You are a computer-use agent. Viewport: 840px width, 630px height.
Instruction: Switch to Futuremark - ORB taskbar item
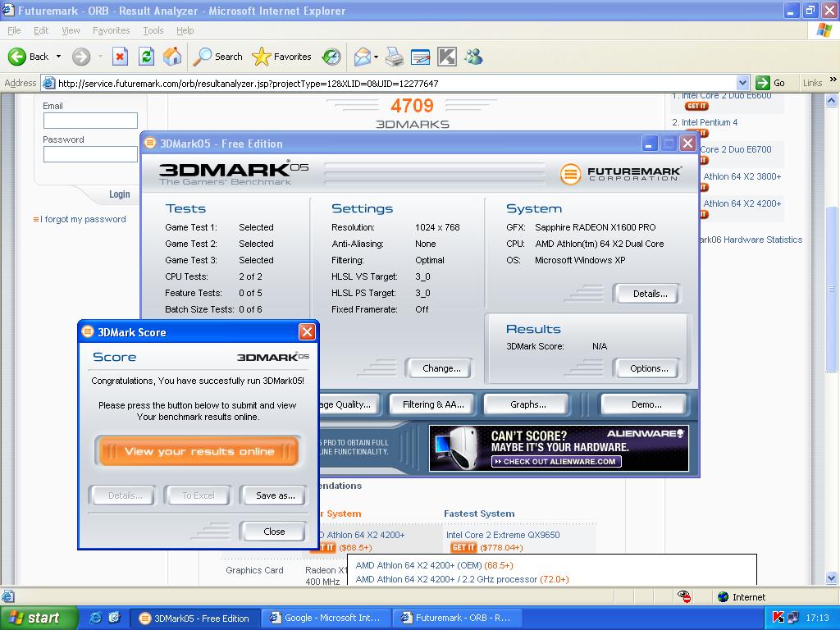tap(456, 618)
